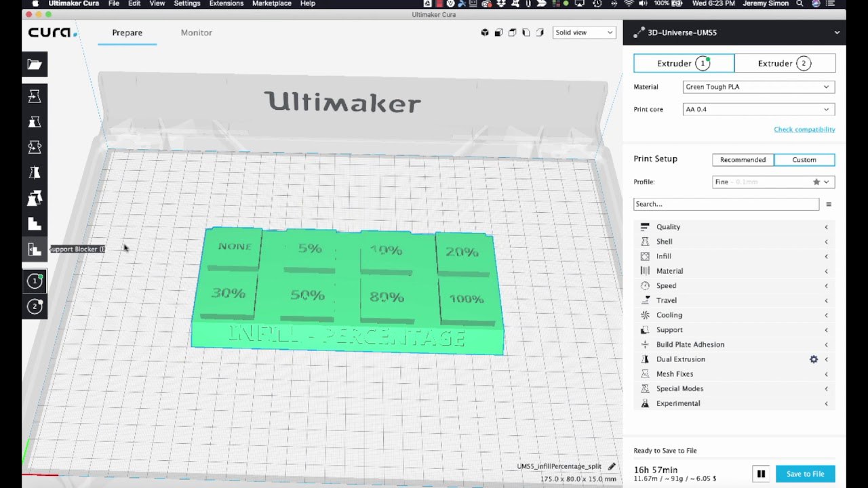The height and width of the screenshot is (488, 868).
Task: Open the settings visibility hamburger menu
Action: point(829,204)
